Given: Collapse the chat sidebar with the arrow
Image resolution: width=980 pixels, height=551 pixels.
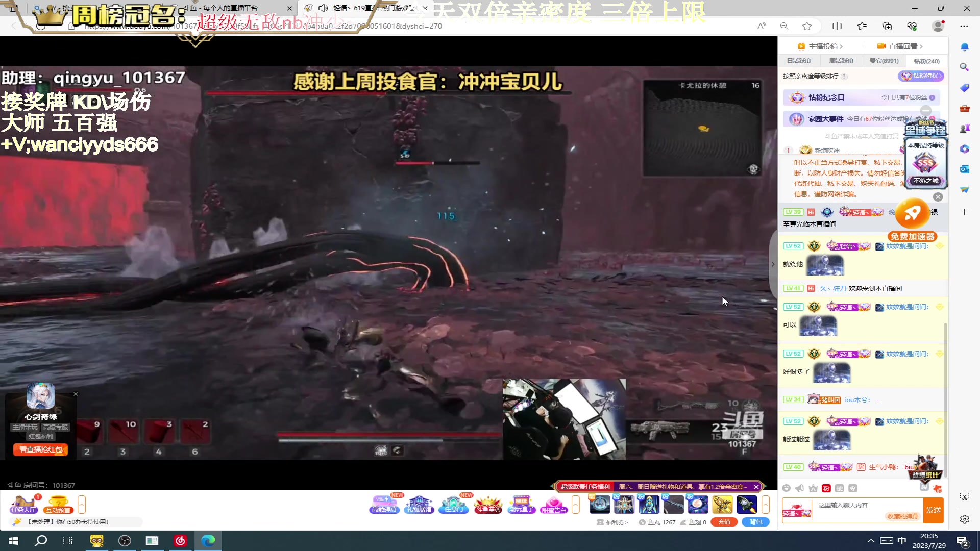Looking at the screenshot, I should [x=773, y=264].
